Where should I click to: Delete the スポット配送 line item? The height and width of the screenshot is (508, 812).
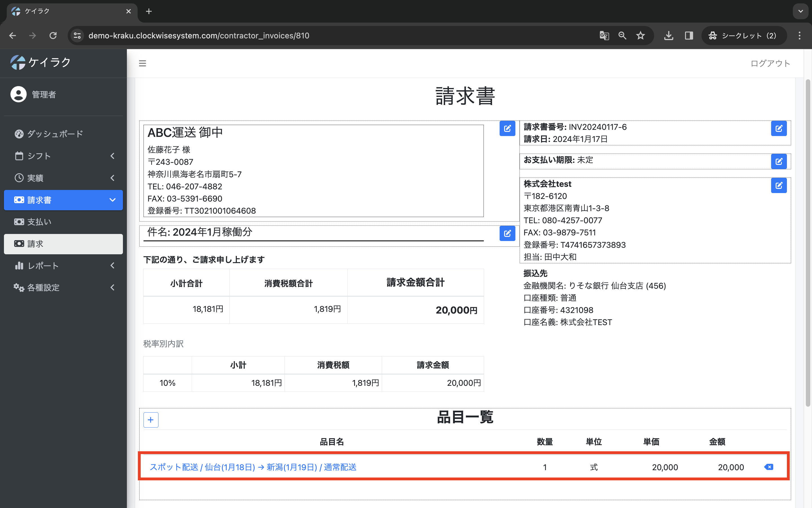[x=768, y=467]
